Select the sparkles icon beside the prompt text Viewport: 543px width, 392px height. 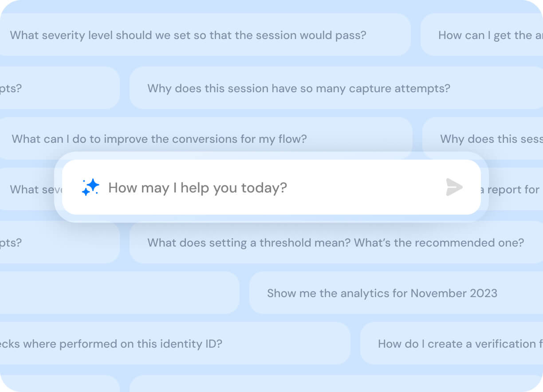pyautogui.click(x=90, y=188)
